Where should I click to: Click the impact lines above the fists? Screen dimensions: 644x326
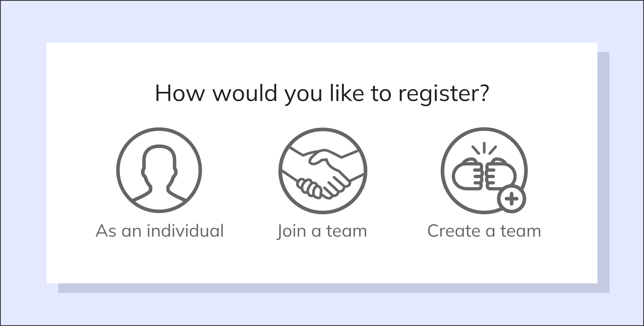pos(484,148)
